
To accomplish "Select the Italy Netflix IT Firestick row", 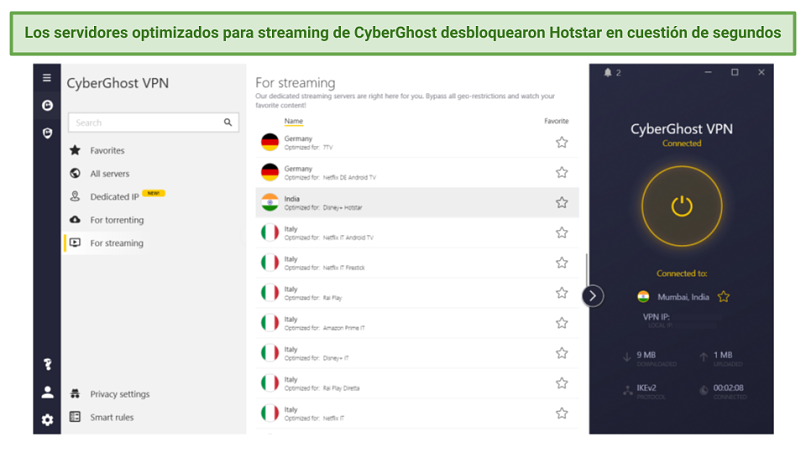I will 417,263.
